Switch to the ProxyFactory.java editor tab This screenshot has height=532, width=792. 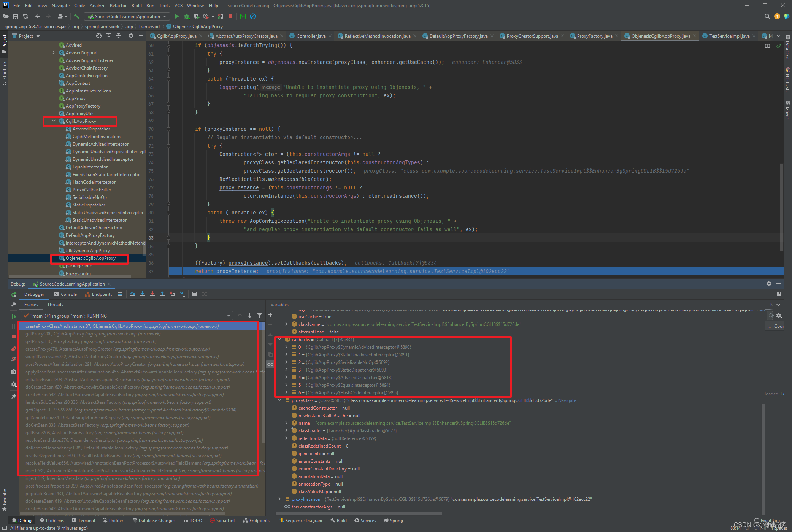pos(594,36)
